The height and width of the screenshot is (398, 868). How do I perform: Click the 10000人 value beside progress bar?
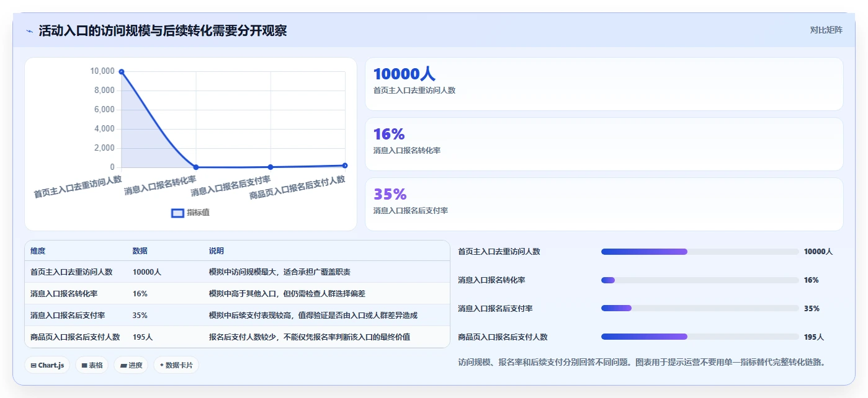[x=818, y=252]
